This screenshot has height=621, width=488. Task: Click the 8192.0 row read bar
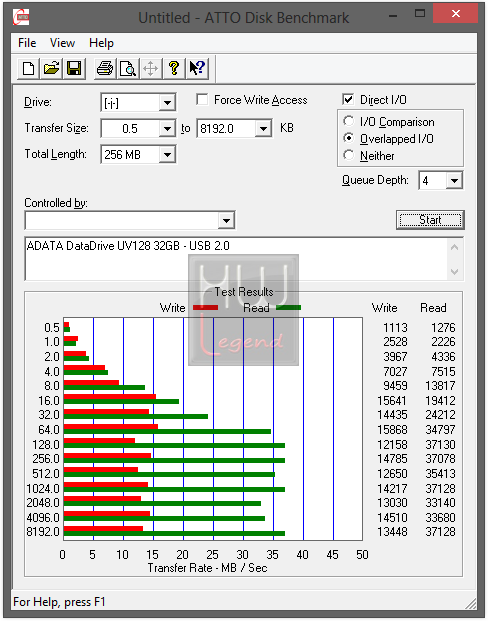point(174,533)
